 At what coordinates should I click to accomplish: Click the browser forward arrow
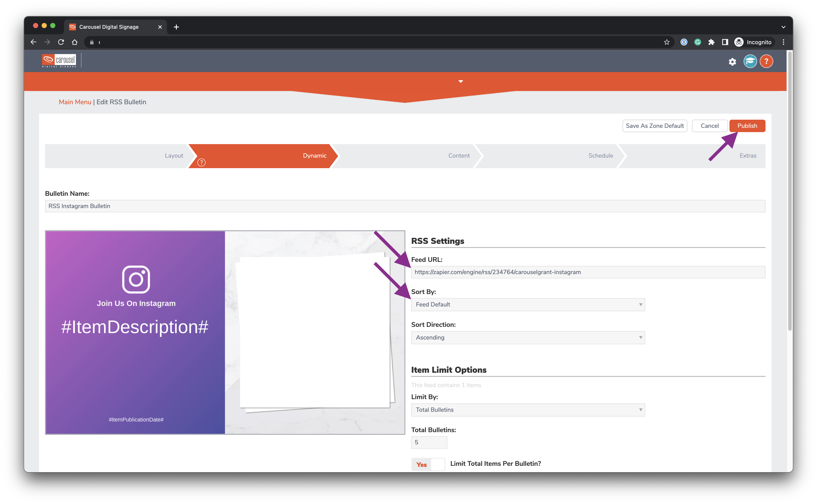[47, 42]
